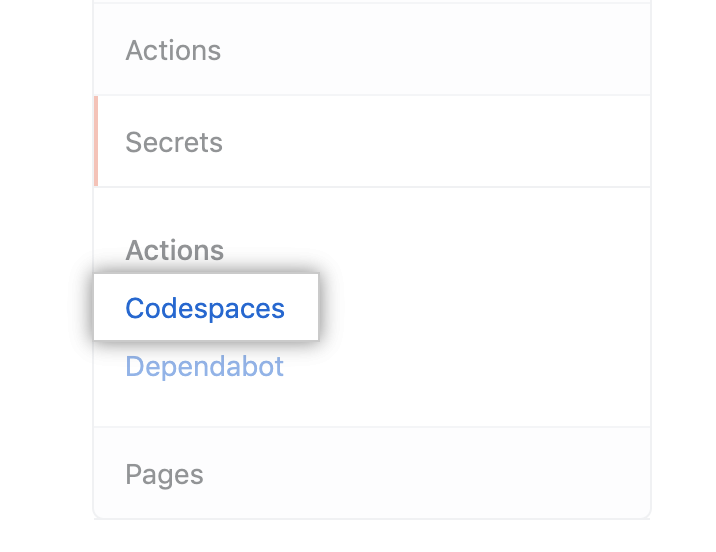Navigate to Pages at sidebar bottom
Image resolution: width=716 pixels, height=552 pixels.
tap(165, 474)
